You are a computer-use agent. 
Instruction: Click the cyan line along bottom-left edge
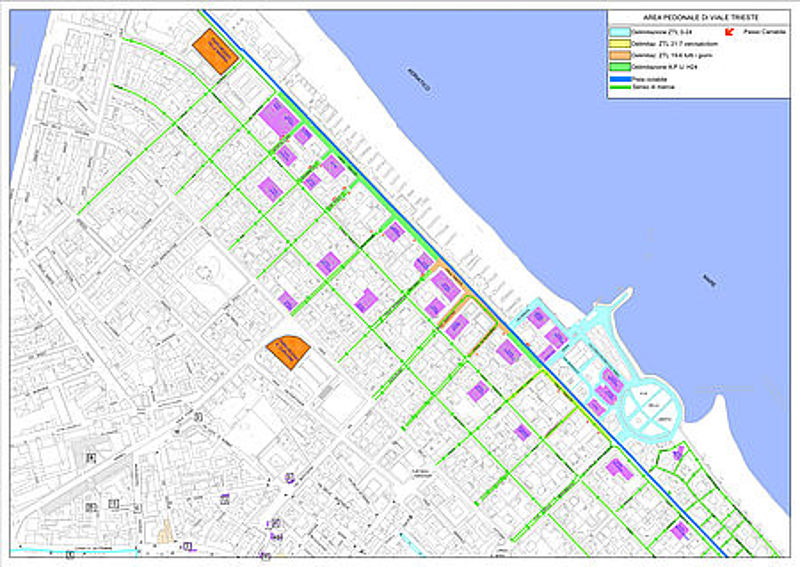click(x=70, y=551)
